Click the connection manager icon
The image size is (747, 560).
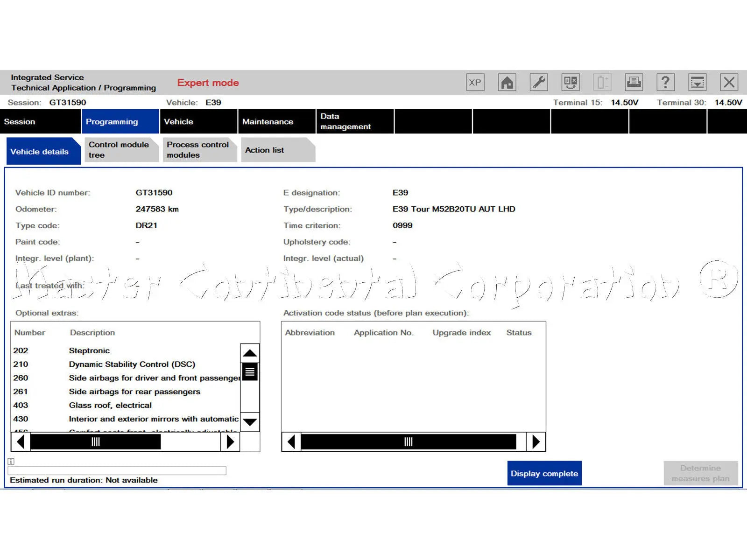pyautogui.click(x=570, y=82)
